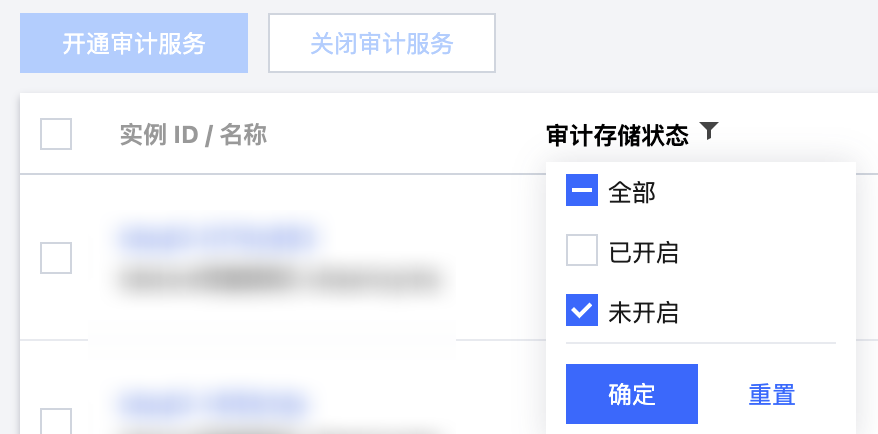Select the second instance row checkbox
The width and height of the screenshot is (878, 434).
click(56, 422)
